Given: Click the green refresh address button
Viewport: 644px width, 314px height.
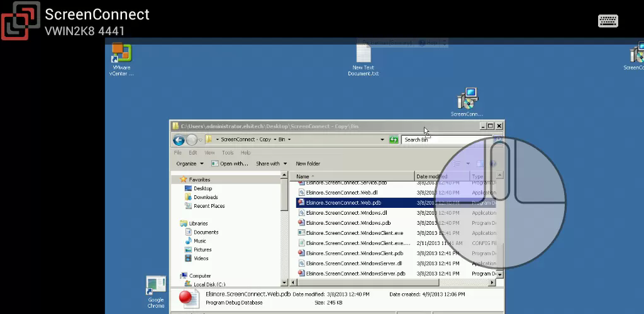Looking at the screenshot, I should (394, 139).
